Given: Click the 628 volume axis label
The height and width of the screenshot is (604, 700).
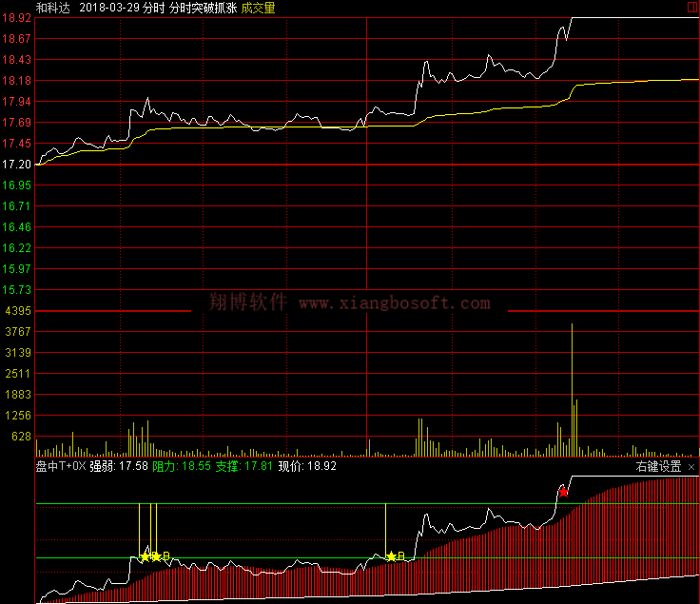Looking at the screenshot, I should click(x=21, y=437).
